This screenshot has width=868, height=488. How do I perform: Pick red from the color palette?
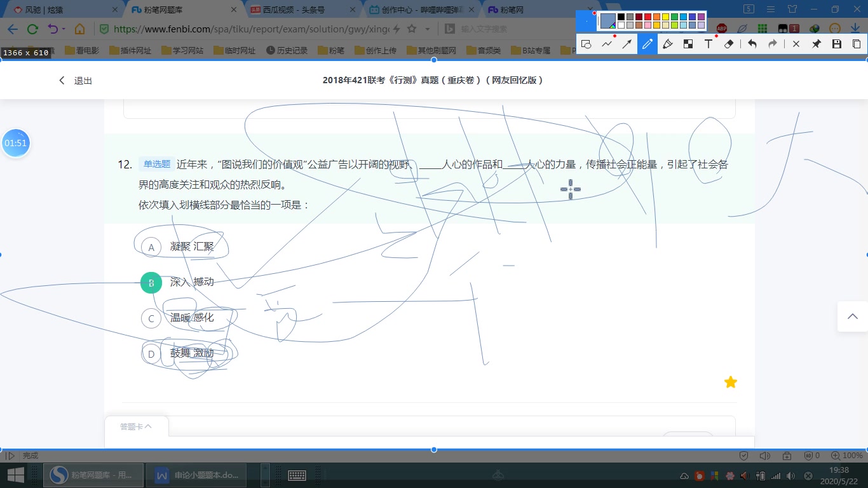click(x=647, y=16)
